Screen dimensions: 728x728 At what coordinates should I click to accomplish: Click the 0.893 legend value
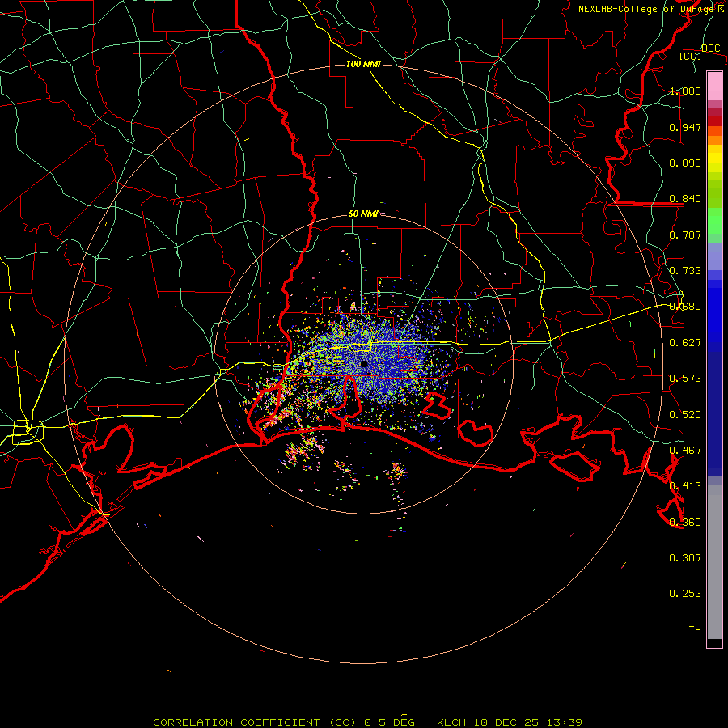click(x=685, y=163)
